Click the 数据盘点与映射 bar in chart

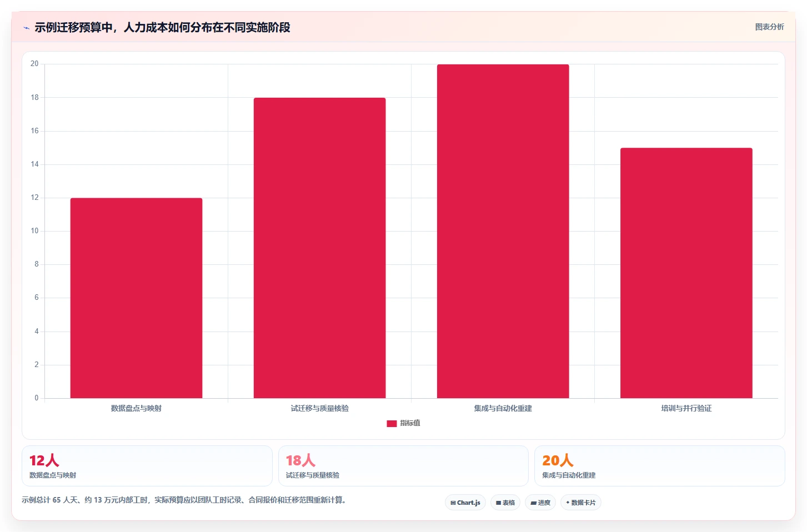136,298
